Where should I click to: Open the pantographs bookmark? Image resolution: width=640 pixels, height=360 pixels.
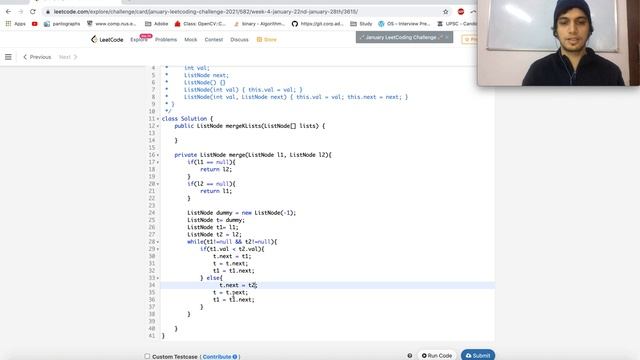point(62,24)
